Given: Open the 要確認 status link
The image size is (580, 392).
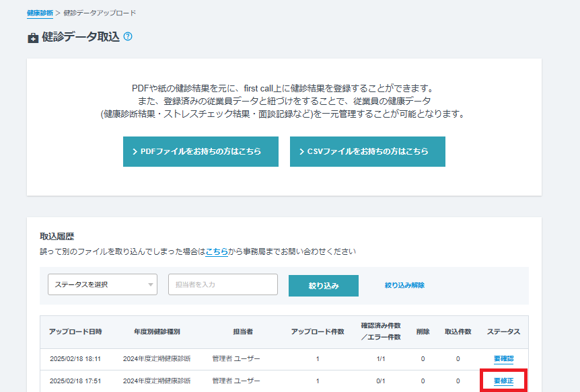Looking at the screenshot, I should (x=503, y=358).
